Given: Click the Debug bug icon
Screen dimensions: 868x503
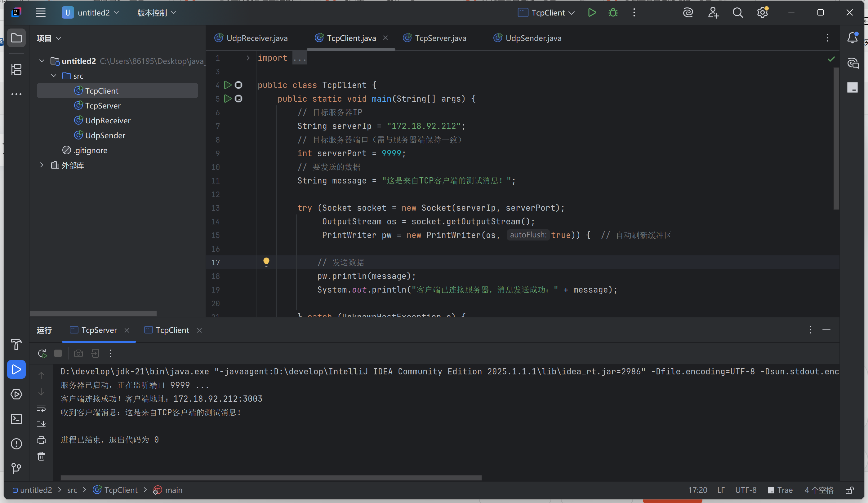Looking at the screenshot, I should pyautogui.click(x=613, y=13).
